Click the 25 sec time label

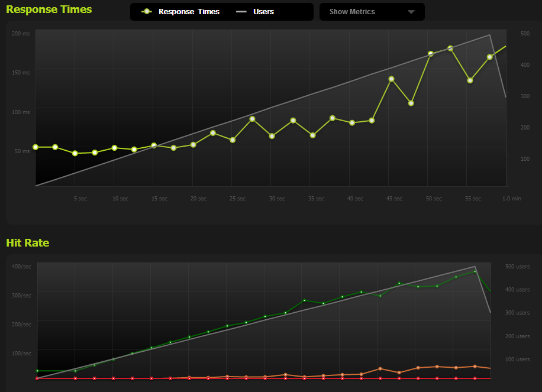pos(237,199)
